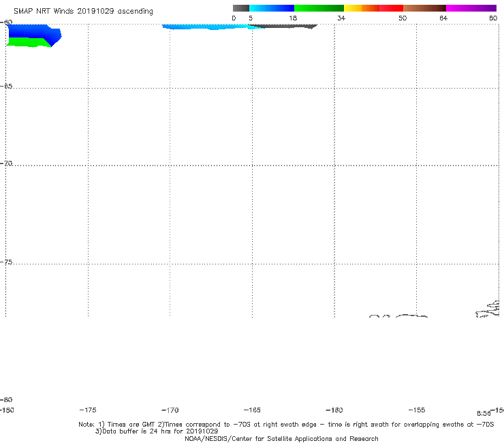Click the '64' color bar scale label
The width and height of the screenshot is (504, 443).
coord(443,18)
